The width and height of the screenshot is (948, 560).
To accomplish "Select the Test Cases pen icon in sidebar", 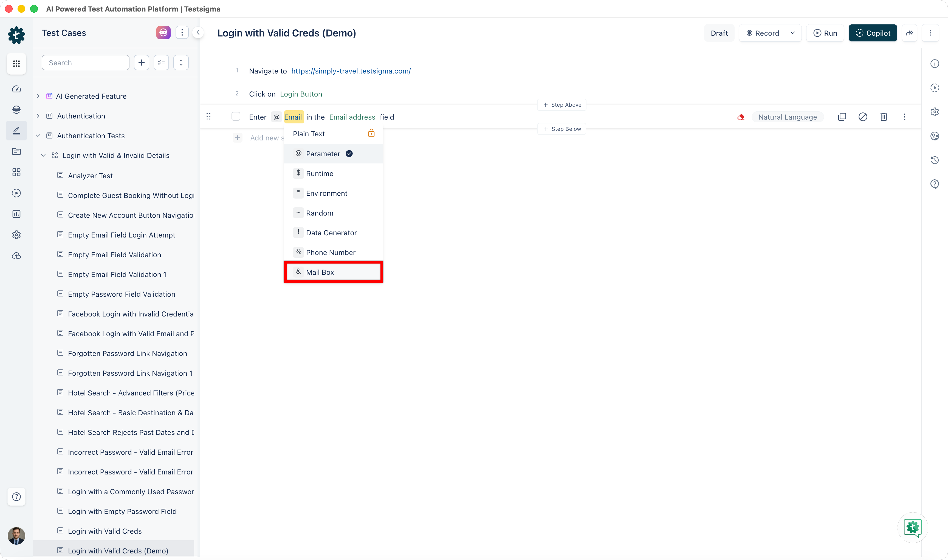I will [x=16, y=130].
